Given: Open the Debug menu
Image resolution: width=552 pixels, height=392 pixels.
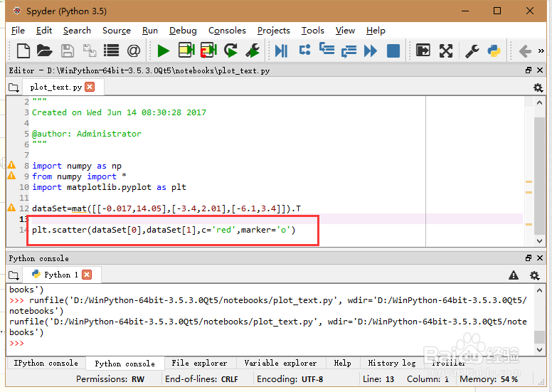Looking at the screenshot, I should (x=183, y=31).
